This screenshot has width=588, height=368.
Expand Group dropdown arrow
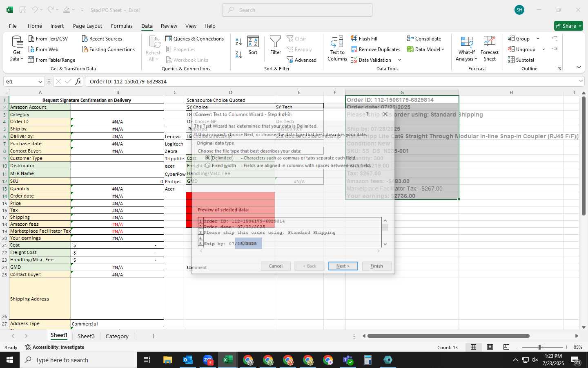(x=538, y=38)
